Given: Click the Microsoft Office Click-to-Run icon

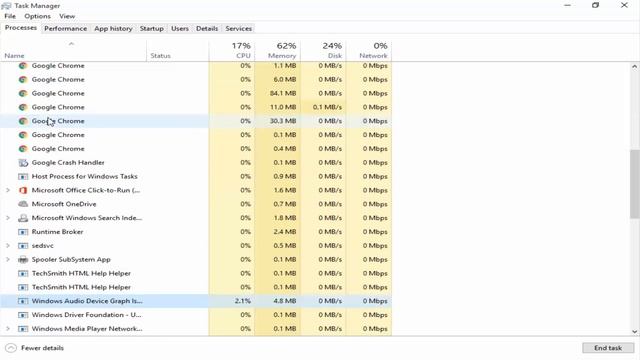Looking at the screenshot, I should [23, 191].
